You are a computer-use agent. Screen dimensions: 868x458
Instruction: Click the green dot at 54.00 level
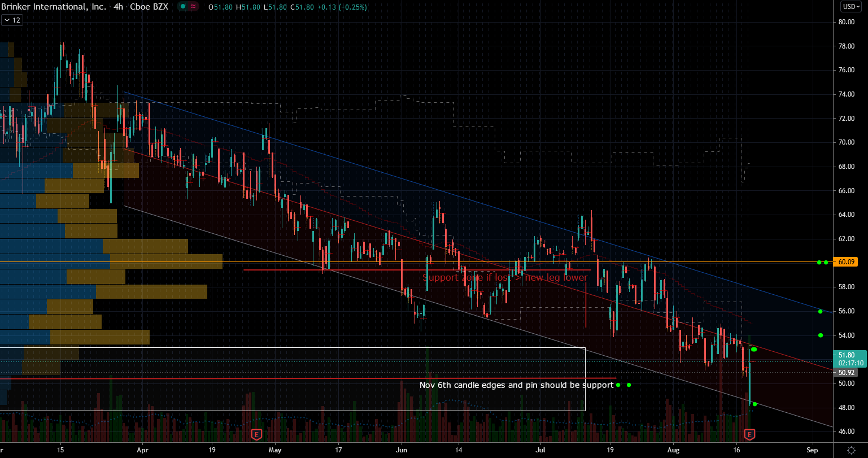tap(821, 335)
